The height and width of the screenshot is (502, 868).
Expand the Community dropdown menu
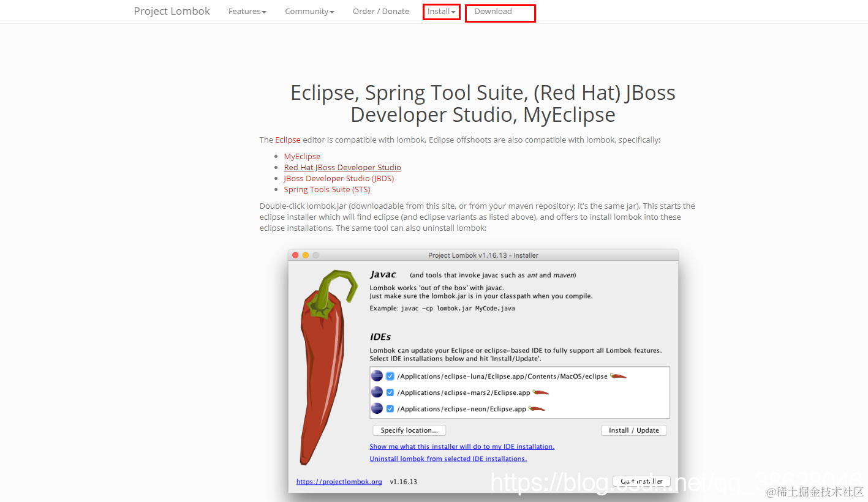pos(309,12)
